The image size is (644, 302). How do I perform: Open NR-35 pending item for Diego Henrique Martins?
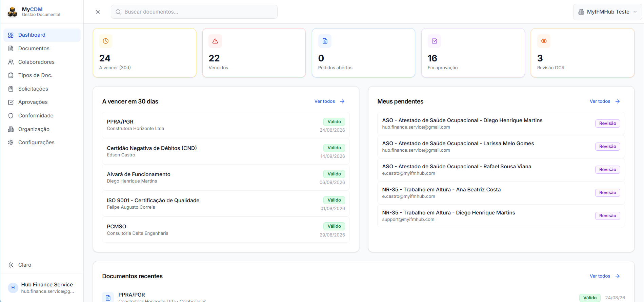click(x=501, y=216)
